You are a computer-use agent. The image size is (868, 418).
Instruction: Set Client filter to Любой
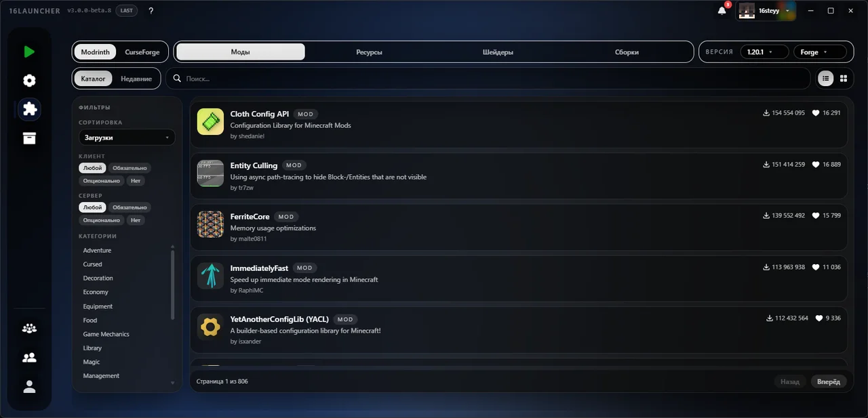[92, 168]
